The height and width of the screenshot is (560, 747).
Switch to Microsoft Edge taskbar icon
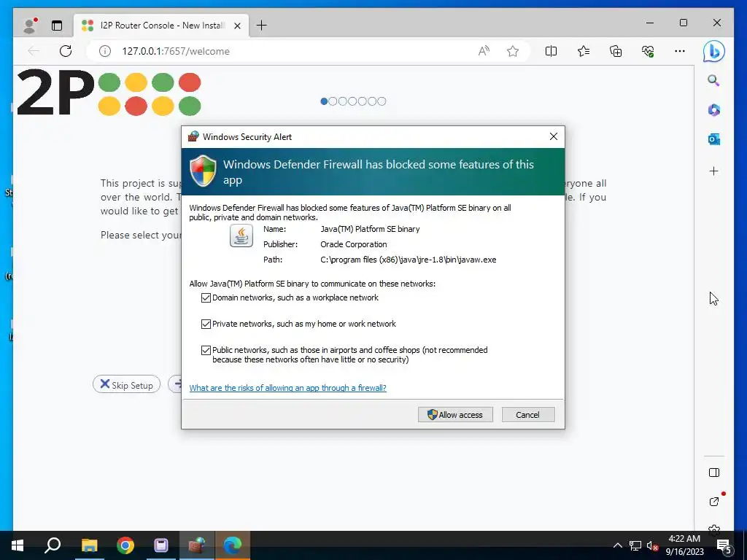point(233,545)
